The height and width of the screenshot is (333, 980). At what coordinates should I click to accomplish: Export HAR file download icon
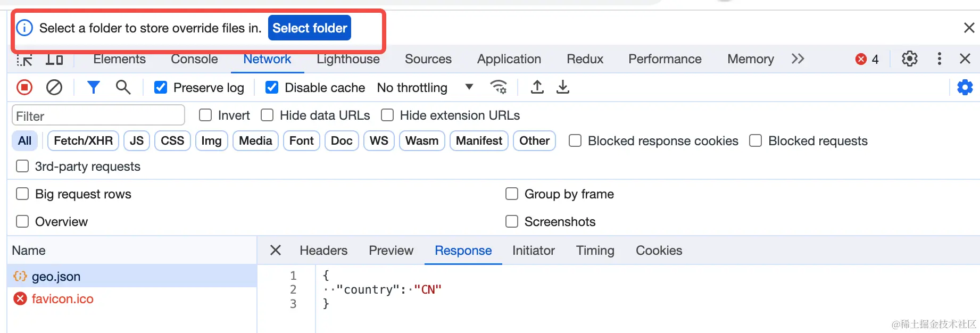(x=563, y=87)
